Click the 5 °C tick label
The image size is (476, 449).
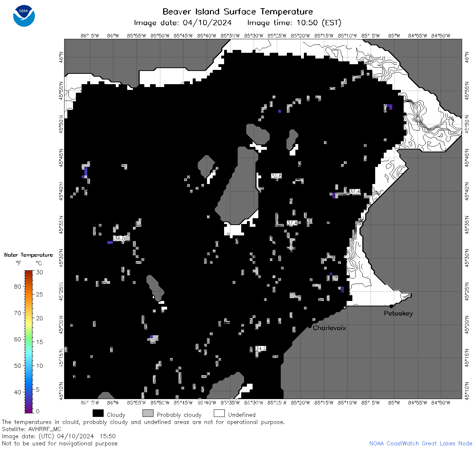38,389
